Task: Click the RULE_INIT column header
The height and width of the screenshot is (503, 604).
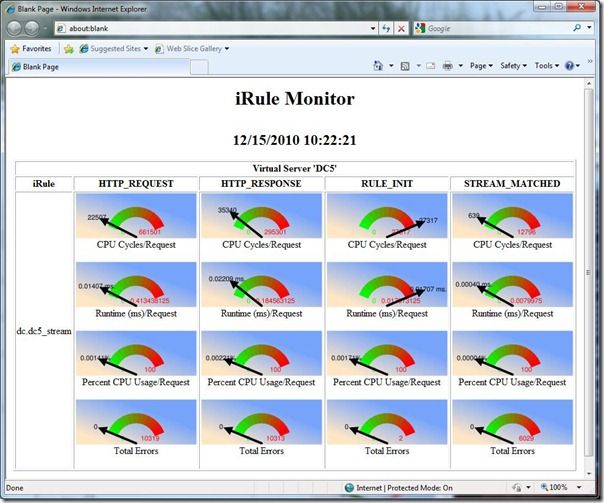Action: coord(387,184)
